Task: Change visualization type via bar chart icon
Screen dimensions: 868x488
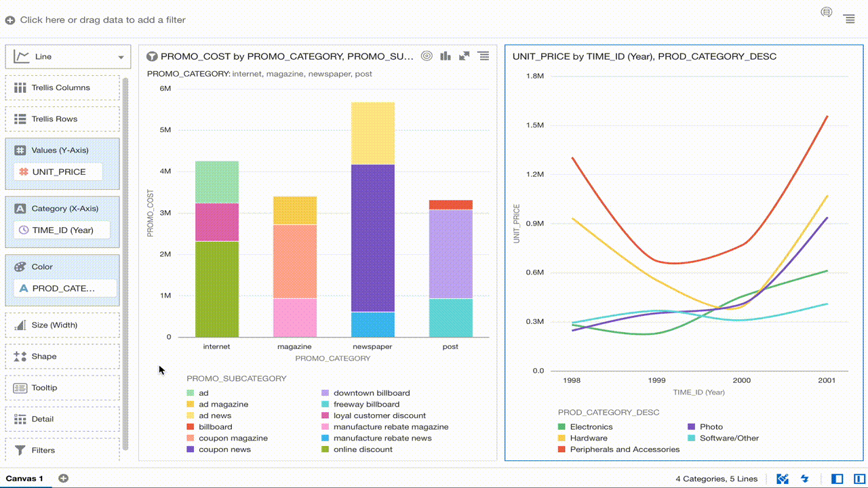Action: [x=446, y=56]
